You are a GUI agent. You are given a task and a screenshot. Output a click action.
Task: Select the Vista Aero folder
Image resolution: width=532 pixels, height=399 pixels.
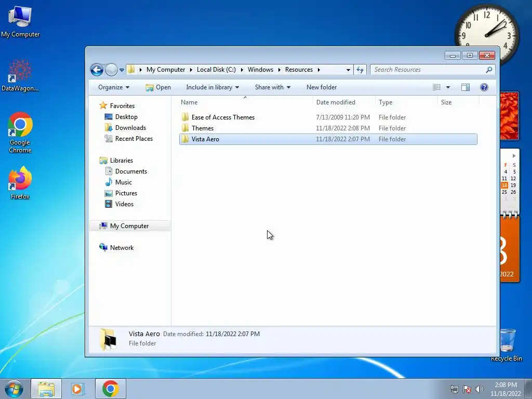point(328,139)
